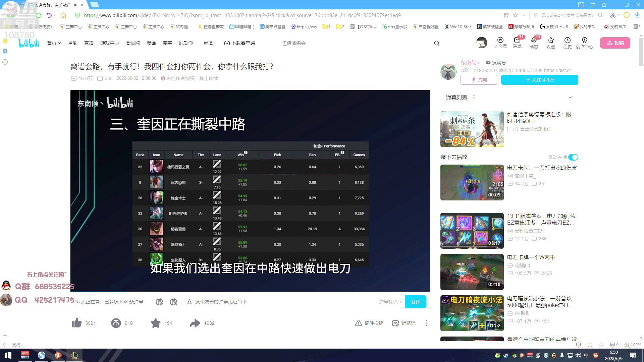Open the 游戏中心 menu item
Screen dimensions: 644x362
click(x=109, y=43)
